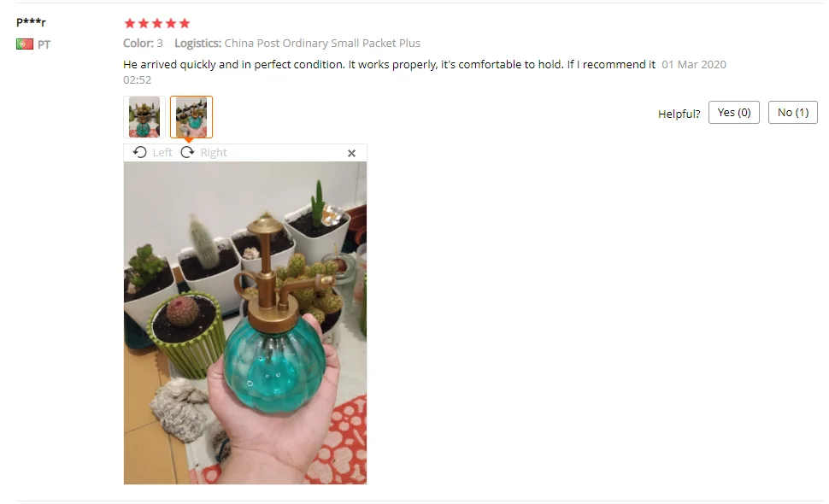This screenshot has height=504, width=829.
Task: Click the review date 01 Mar 2020
Action: pyautogui.click(x=694, y=64)
